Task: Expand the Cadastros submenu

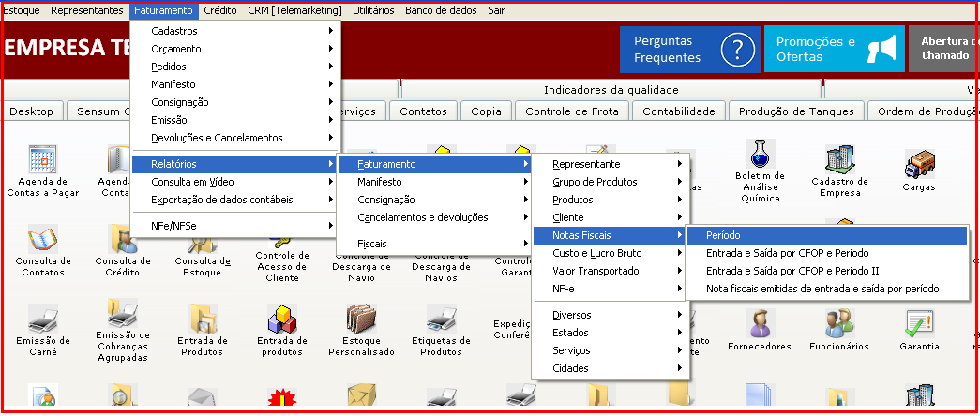Action: click(235, 31)
